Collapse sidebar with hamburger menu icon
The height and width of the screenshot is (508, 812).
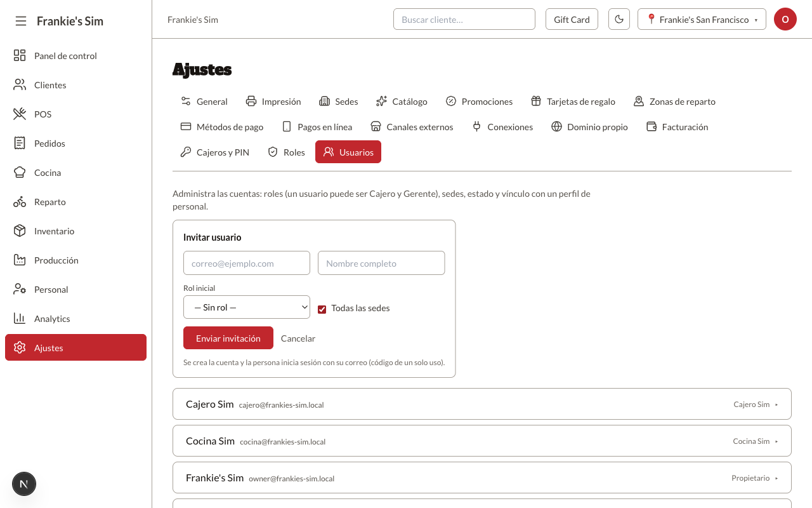pos(21,21)
